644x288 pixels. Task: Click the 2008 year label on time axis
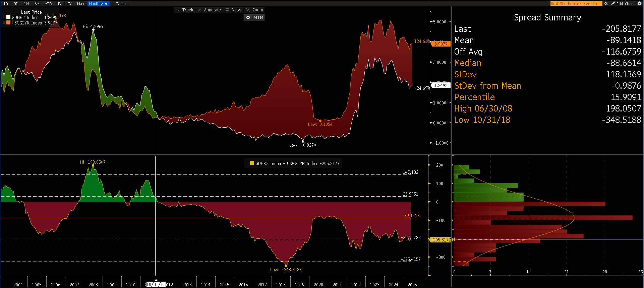(x=93, y=285)
